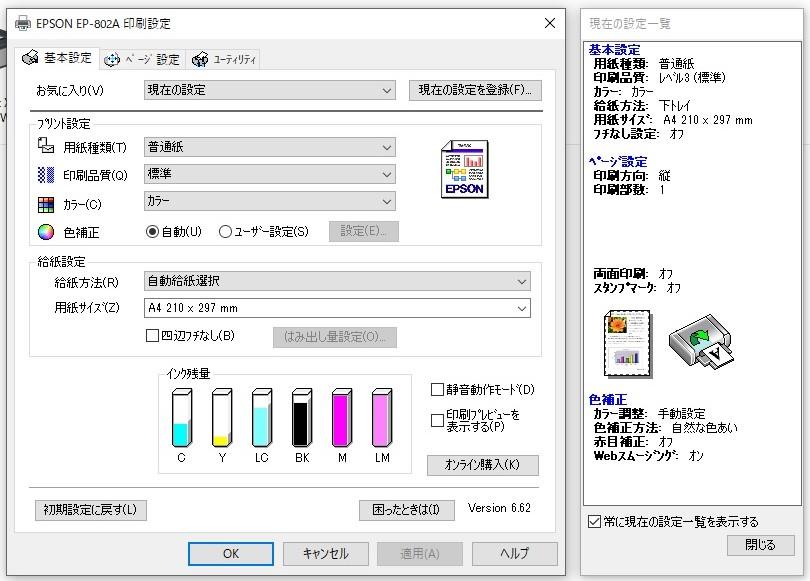This screenshot has height=581, width=810.
Task: Click the 印刷方向: 縦 line in summary
Action: point(632,176)
